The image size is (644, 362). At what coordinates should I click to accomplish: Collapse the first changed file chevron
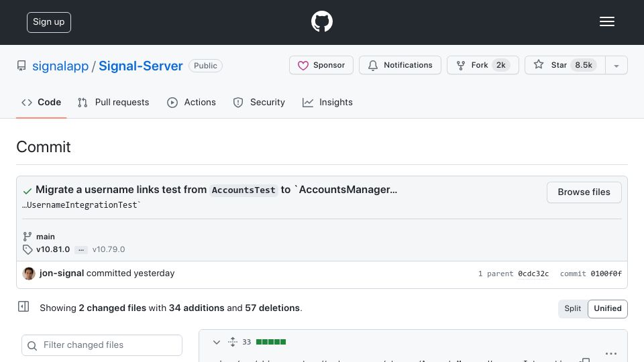[x=217, y=342]
